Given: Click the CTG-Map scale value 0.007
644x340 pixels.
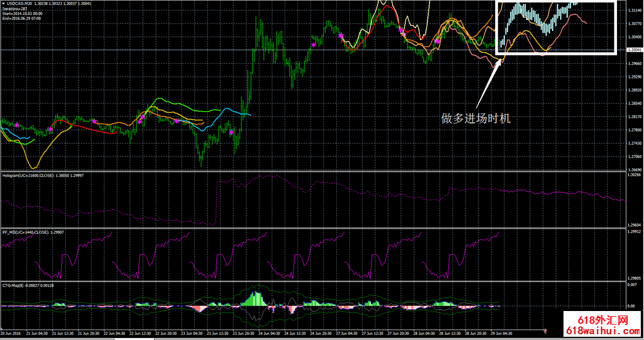Looking at the screenshot, I should pos(632,284).
